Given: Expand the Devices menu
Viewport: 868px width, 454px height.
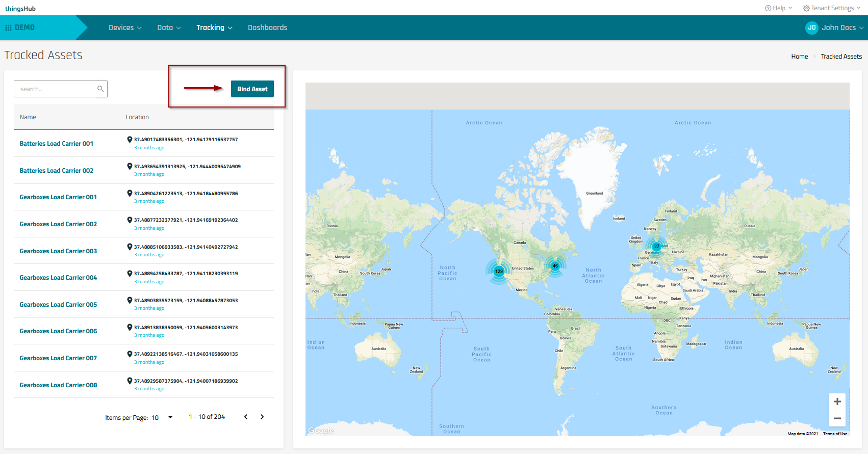Looking at the screenshot, I should click(125, 28).
